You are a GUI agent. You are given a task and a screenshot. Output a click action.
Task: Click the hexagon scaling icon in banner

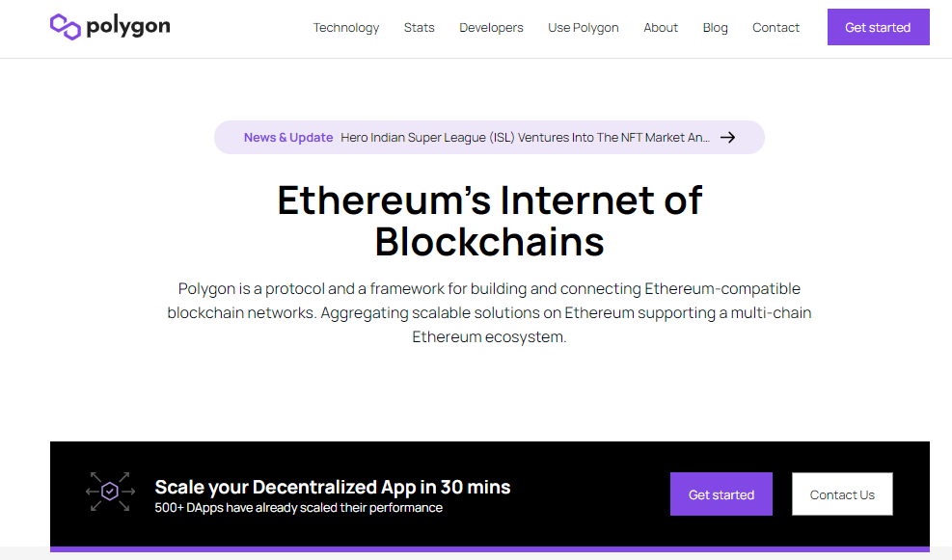point(110,492)
